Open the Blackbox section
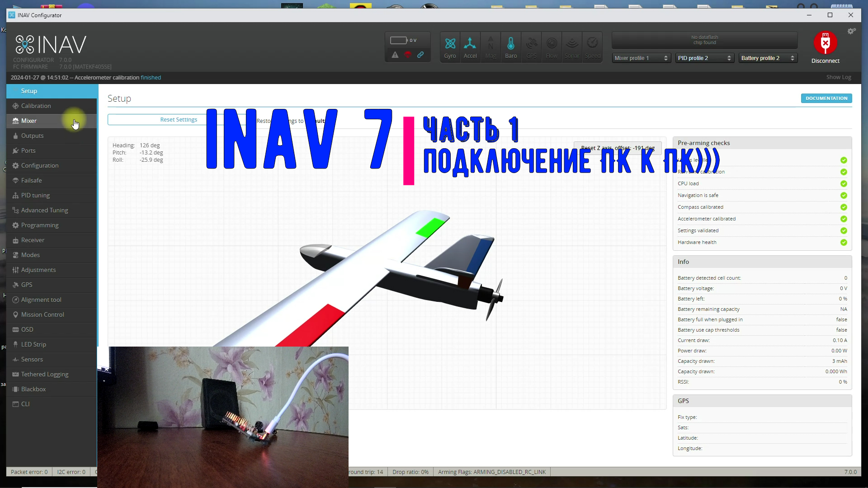Image resolution: width=868 pixels, height=488 pixels. tap(33, 389)
